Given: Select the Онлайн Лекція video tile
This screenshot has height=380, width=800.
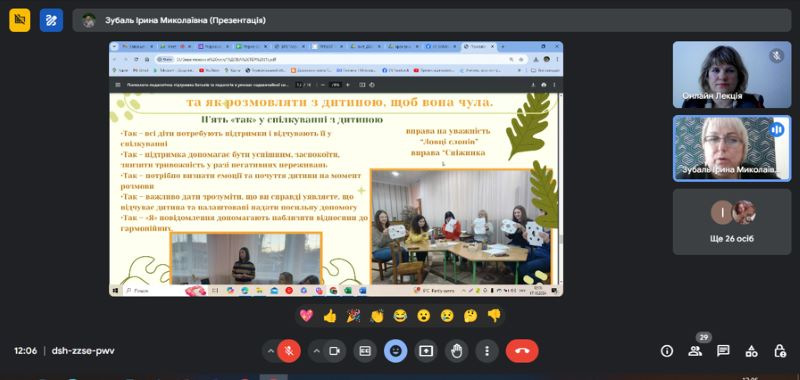Looking at the screenshot, I should click(732, 74).
